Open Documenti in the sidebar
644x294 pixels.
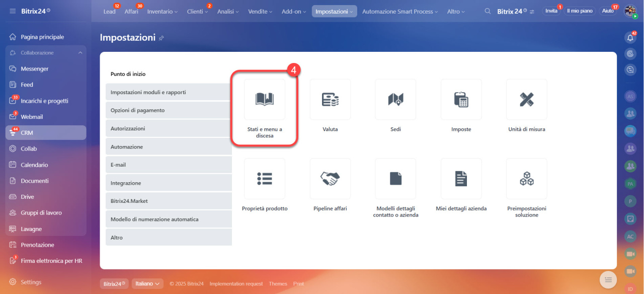(x=46, y=181)
